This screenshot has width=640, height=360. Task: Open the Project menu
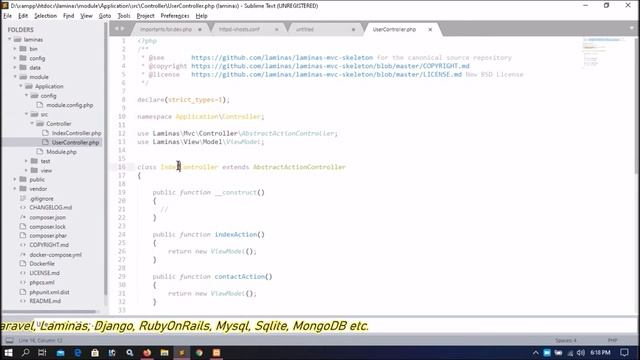(145, 16)
